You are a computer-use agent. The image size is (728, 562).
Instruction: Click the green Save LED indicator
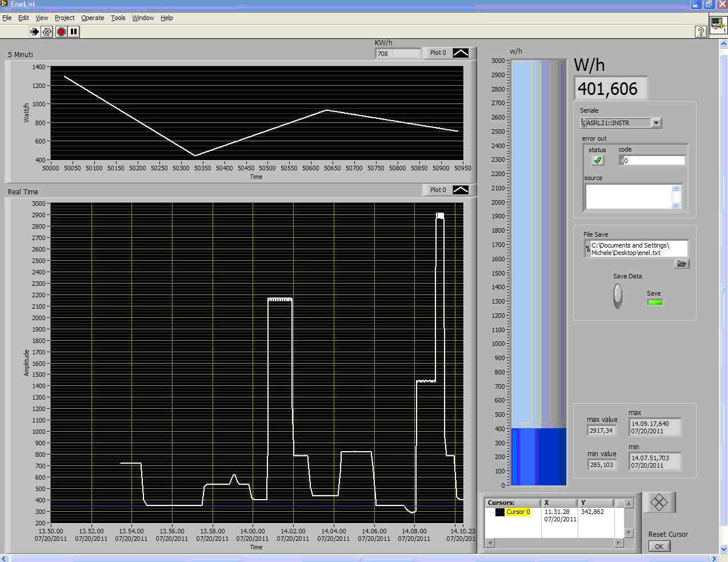click(655, 302)
